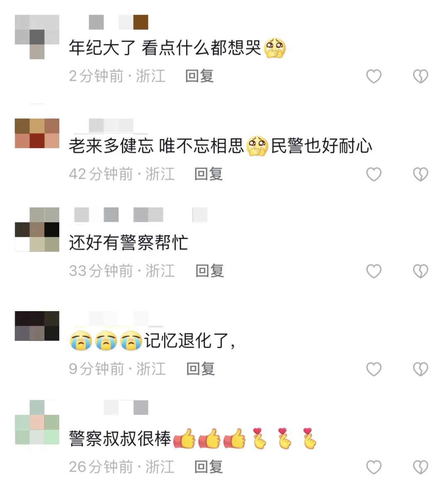The width and height of the screenshot is (448, 487).
Task: Open avatar of the 还好有警察帮忙 commenter
Action: click(x=37, y=229)
